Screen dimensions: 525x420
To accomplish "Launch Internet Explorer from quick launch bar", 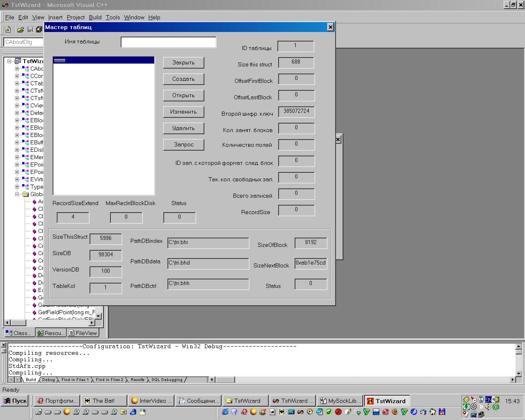I will (x=225, y=412).
